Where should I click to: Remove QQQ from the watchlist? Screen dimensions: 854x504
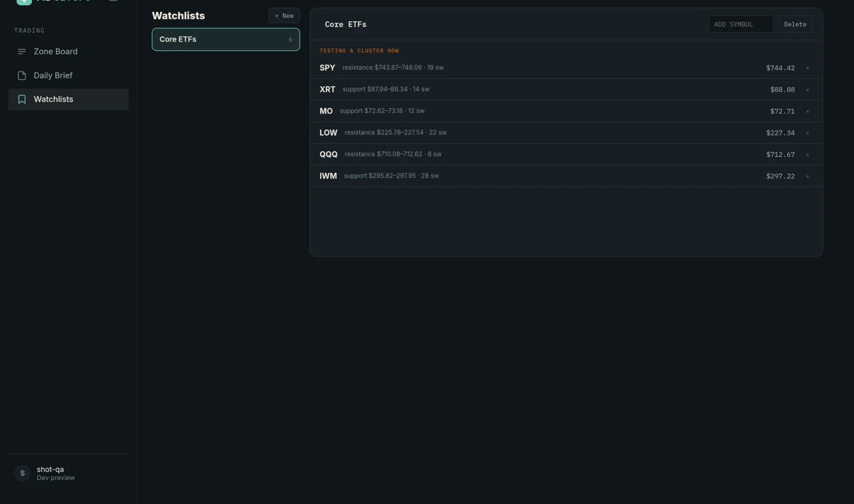click(808, 155)
